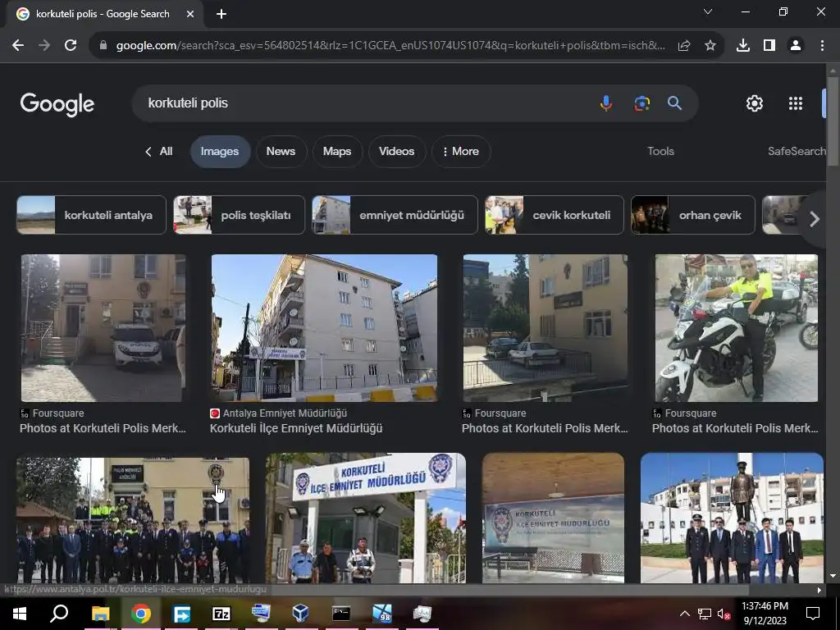Viewport: 840px width, 630px height.
Task: Open the browser side panel
Action: tap(769, 46)
